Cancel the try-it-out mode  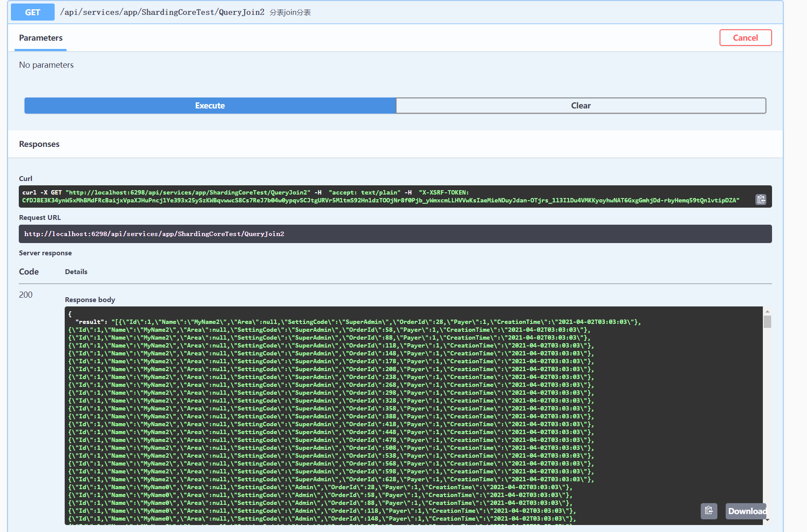[745, 38]
